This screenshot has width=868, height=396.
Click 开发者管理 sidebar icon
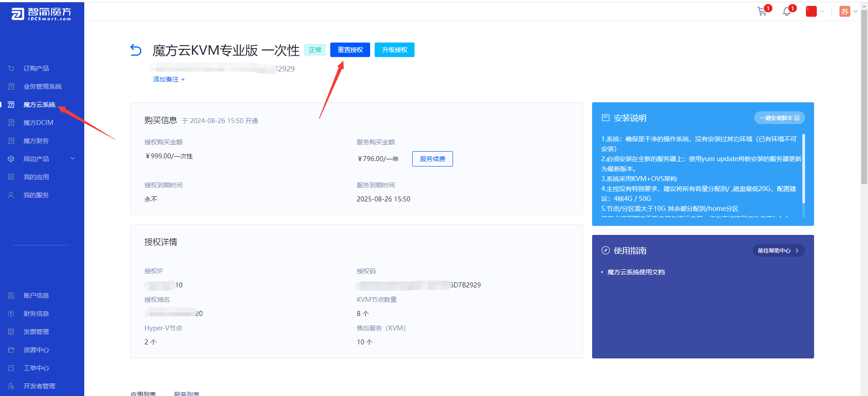coord(11,386)
